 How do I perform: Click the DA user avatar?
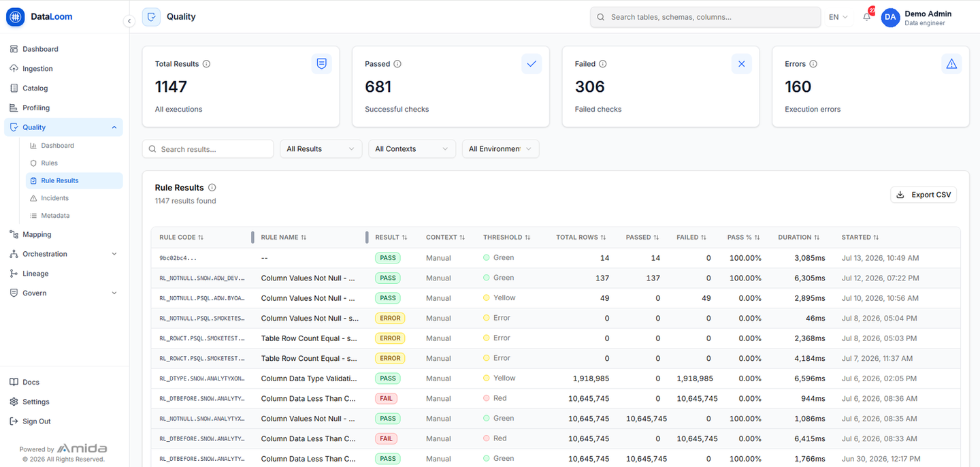click(890, 18)
